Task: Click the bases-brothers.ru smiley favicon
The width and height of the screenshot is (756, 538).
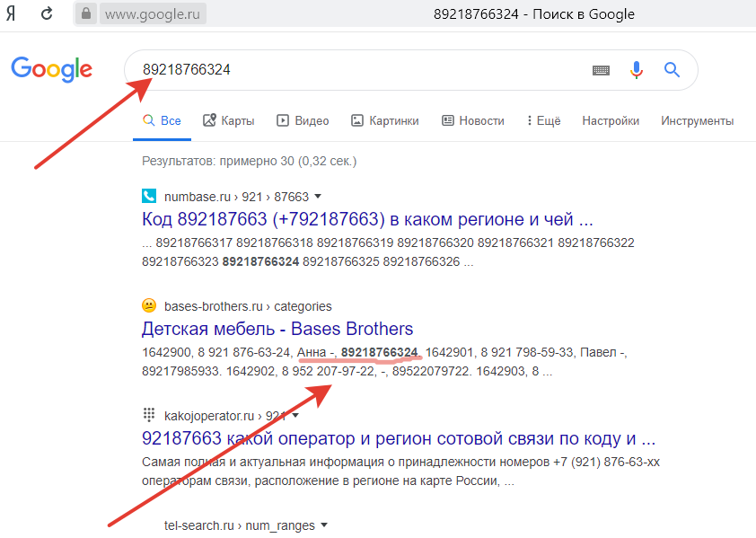Action: (x=149, y=305)
